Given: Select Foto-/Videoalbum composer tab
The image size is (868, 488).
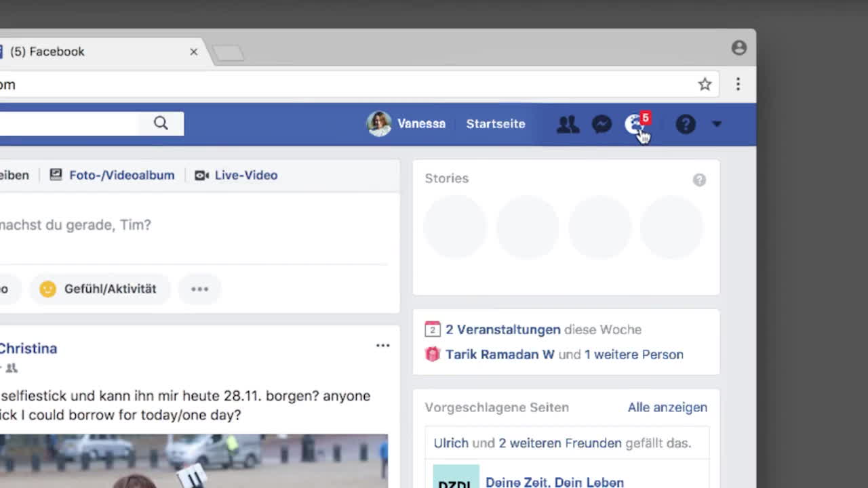Looking at the screenshot, I should tap(113, 175).
